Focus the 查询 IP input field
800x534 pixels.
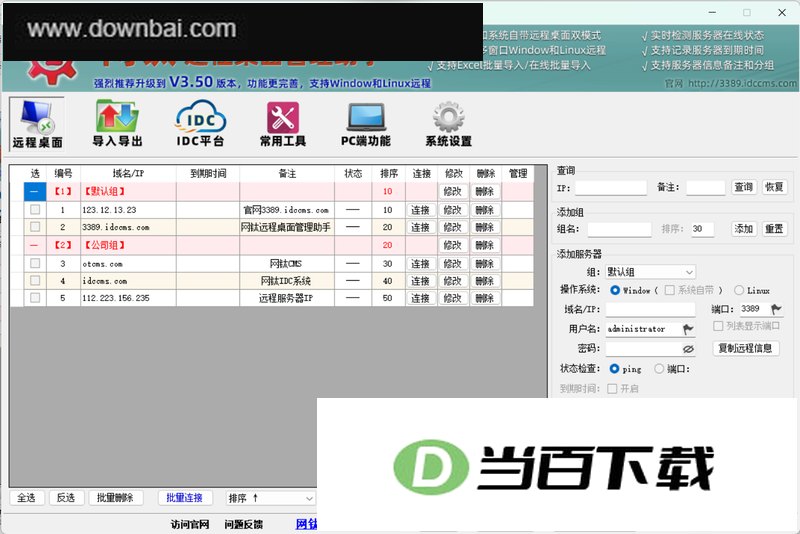pos(611,188)
